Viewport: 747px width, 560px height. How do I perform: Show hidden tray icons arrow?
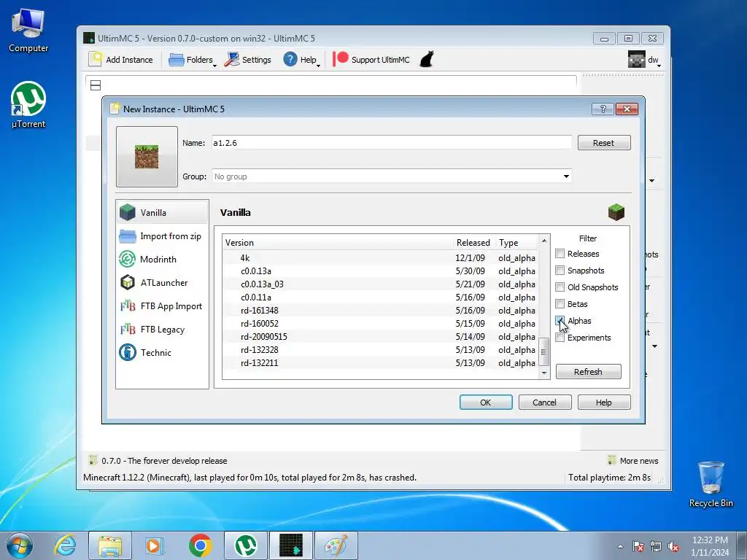coord(620,546)
